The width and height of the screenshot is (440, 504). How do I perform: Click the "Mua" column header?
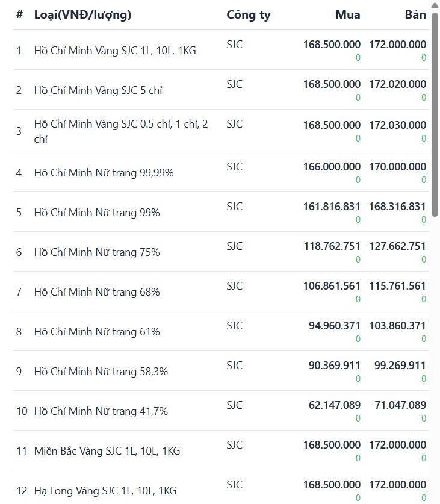point(348,15)
